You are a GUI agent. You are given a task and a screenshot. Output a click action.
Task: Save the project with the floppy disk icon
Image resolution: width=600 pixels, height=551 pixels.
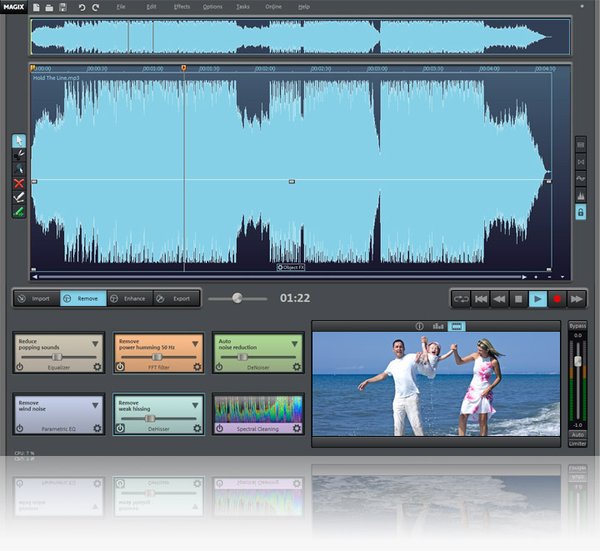coord(63,7)
